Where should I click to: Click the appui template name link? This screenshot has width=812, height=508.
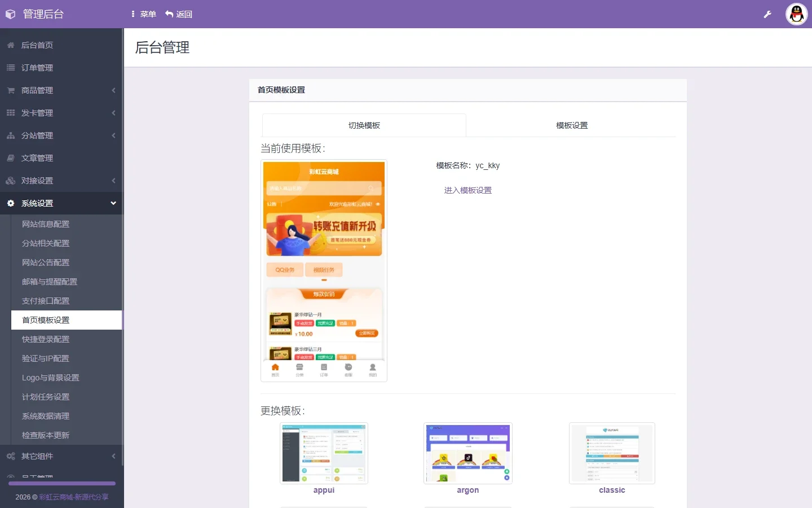click(x=324, y=490)
